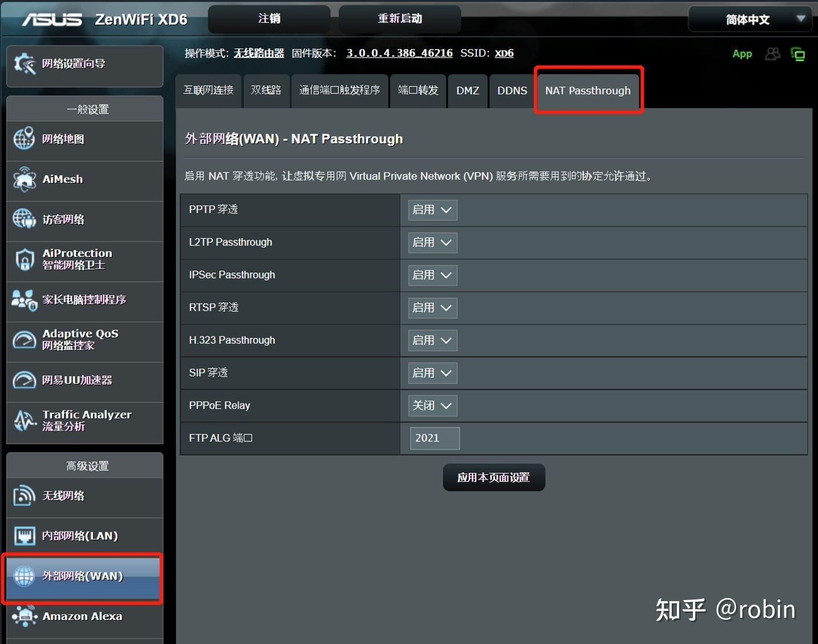818x644 pixels.
Task: Switch to the 通信端口触发程序 tab
Action: click(339, 90)
